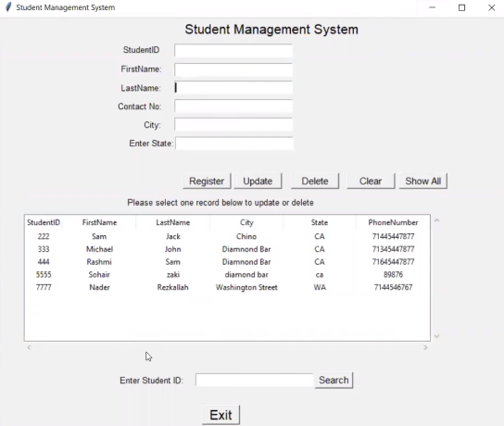Viewport: 504px width, 426px height.
Task: Click the feather app icon in title bar
Action: pos(8,7)
